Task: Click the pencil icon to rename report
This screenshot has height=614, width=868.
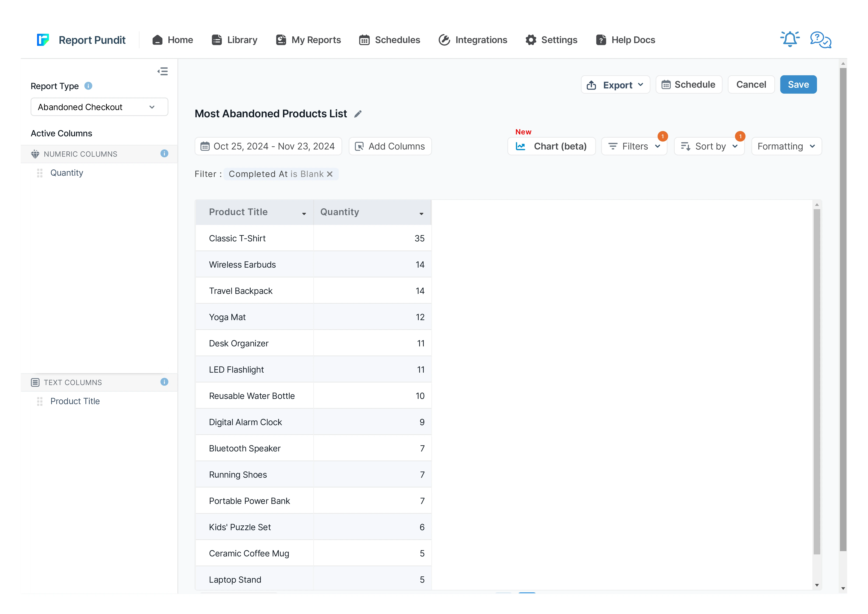Action: (x=358, y=114)
